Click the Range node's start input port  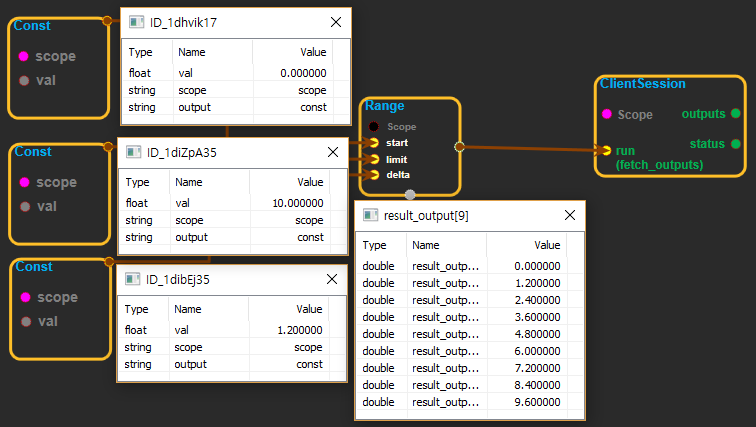point(374,143)
